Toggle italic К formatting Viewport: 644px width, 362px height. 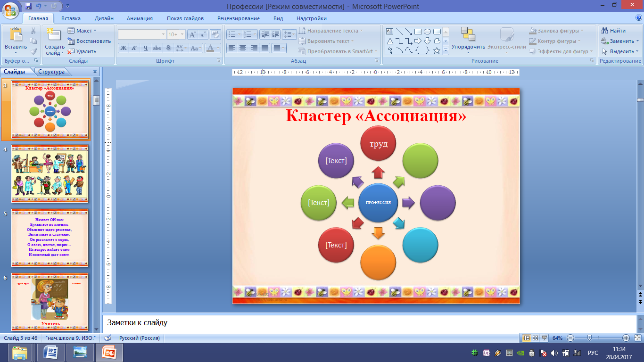coord(134,48)
